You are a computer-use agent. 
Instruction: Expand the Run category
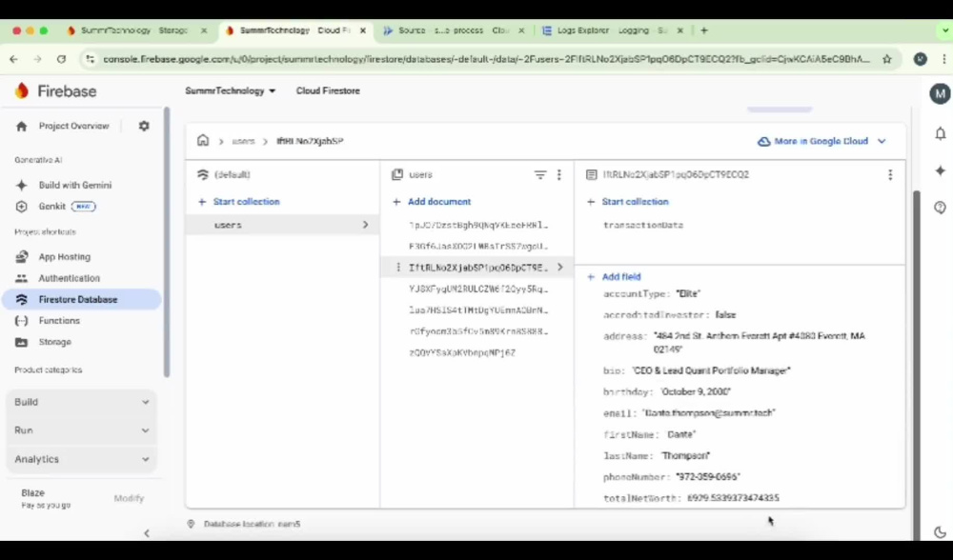pos(81,430)
